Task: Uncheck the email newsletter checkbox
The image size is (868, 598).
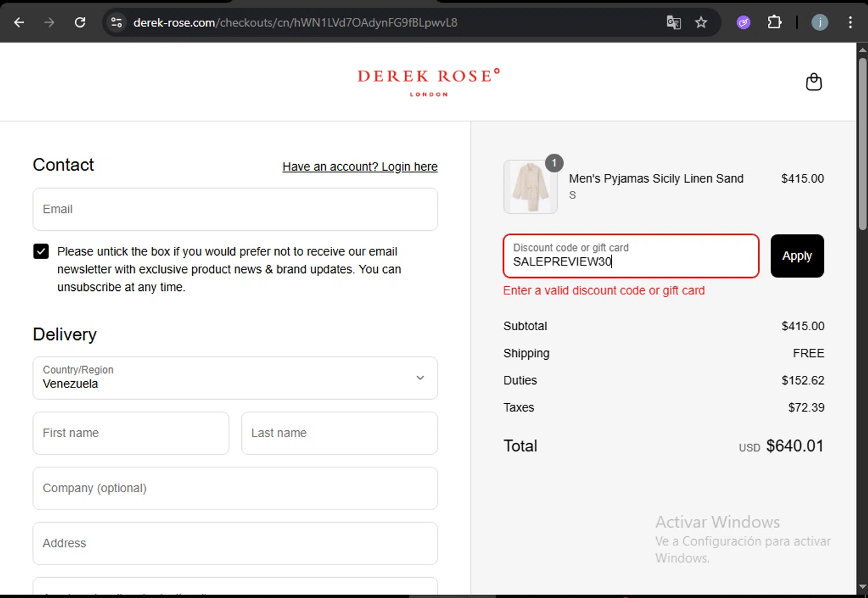Action: pyautogui.click(x=41, y=251)
